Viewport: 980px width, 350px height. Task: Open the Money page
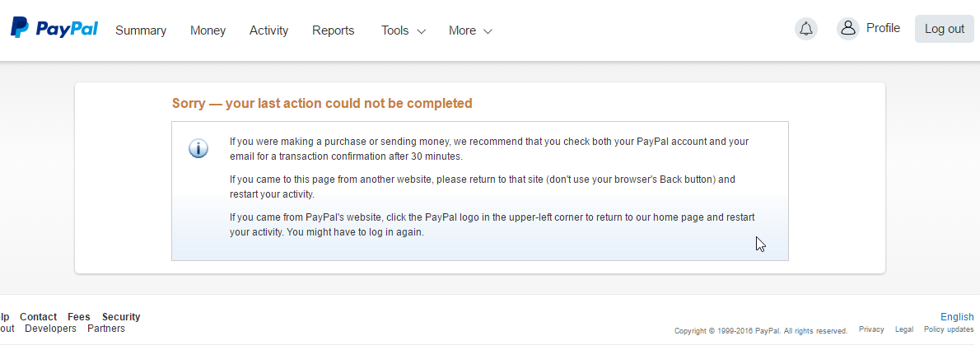pyautogui.click(x=208, y=30)
